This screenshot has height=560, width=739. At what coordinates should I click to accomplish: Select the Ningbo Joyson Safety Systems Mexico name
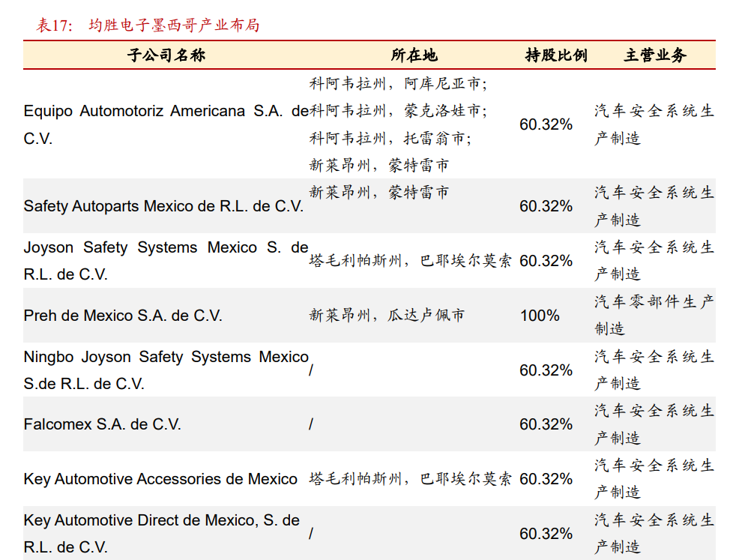click(165, 370)
